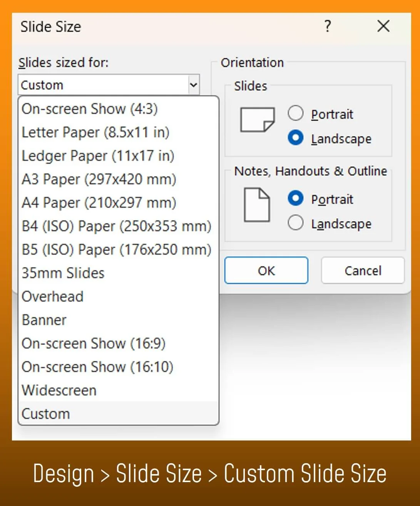The image size is (420, 506).
Task: Click the landscape slide orientation icon
Action: pos(258,120)
